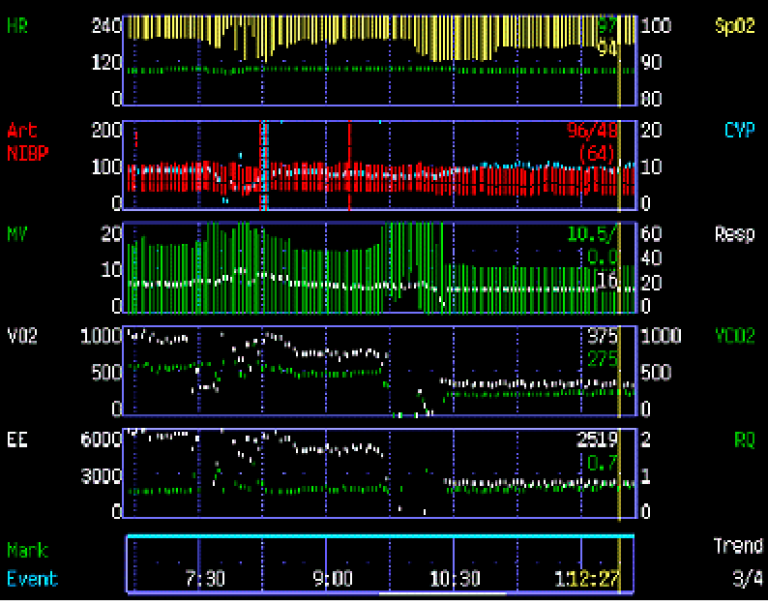Select the SpO2 trend label
Screen dimensions: 768x606
click(735, 25)
